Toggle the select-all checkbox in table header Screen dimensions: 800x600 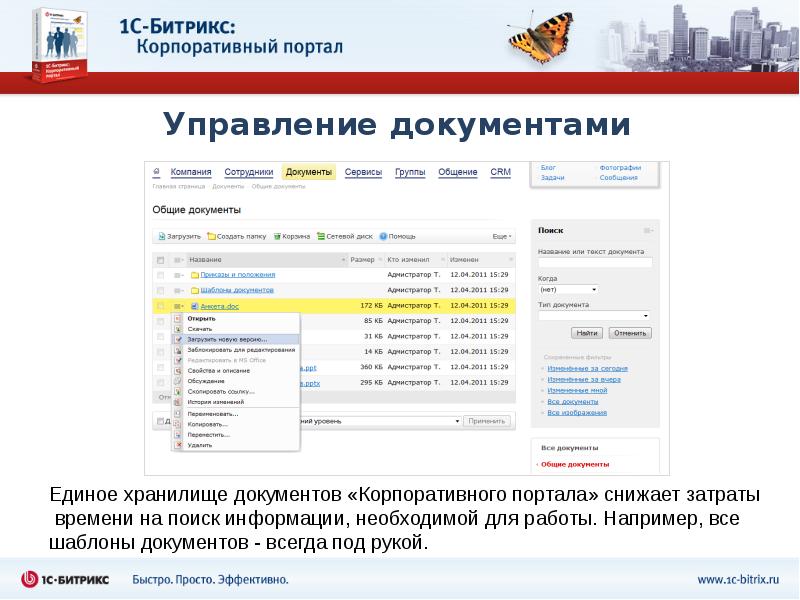pos(160,258)
